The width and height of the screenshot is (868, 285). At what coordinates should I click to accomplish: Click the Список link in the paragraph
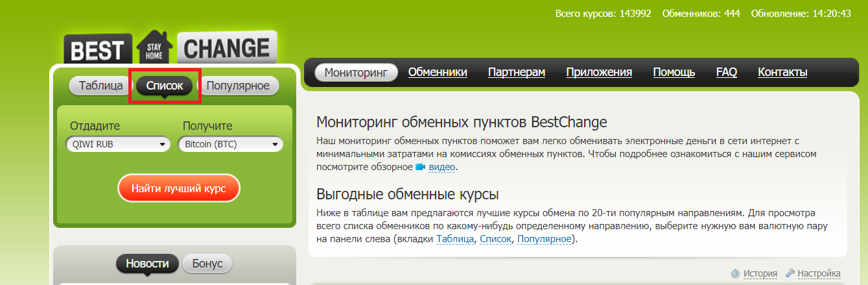[x=496, y=240]
